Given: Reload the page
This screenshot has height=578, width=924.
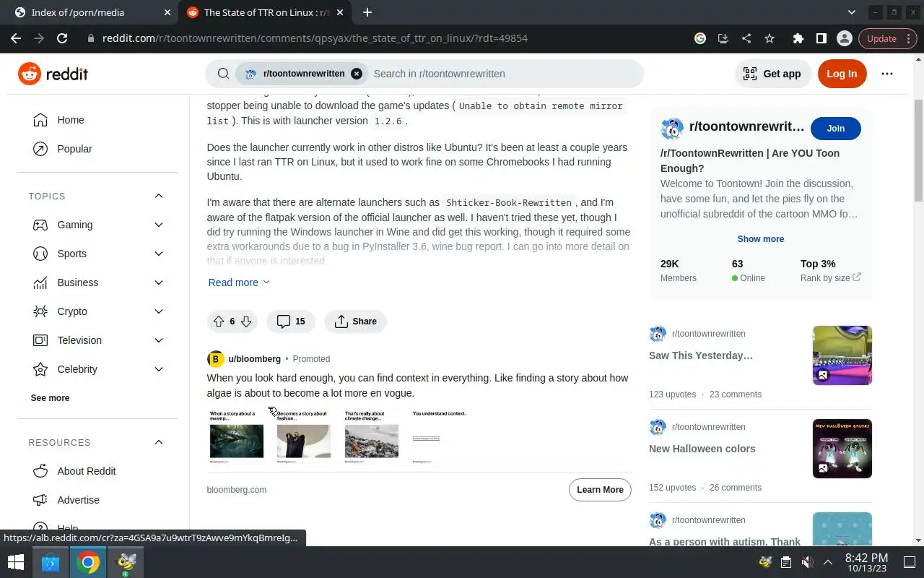Looking at the screenshot, I should [62, 38].
